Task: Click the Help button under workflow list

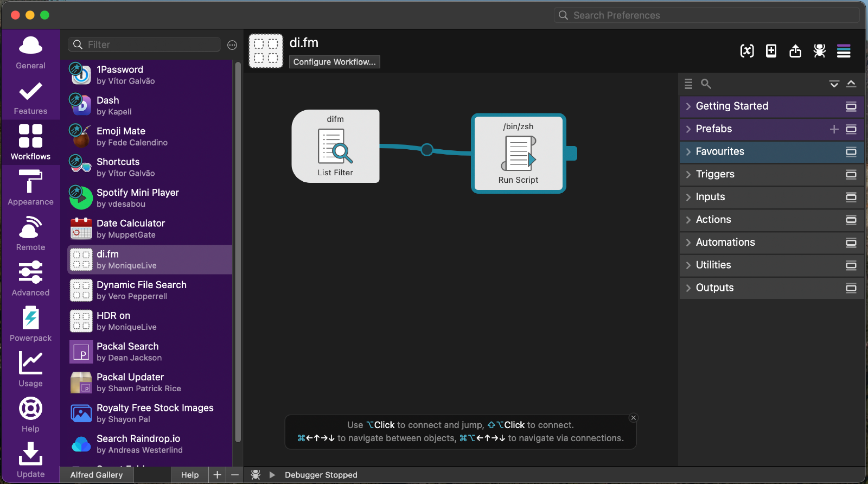Action: (190, 475)
